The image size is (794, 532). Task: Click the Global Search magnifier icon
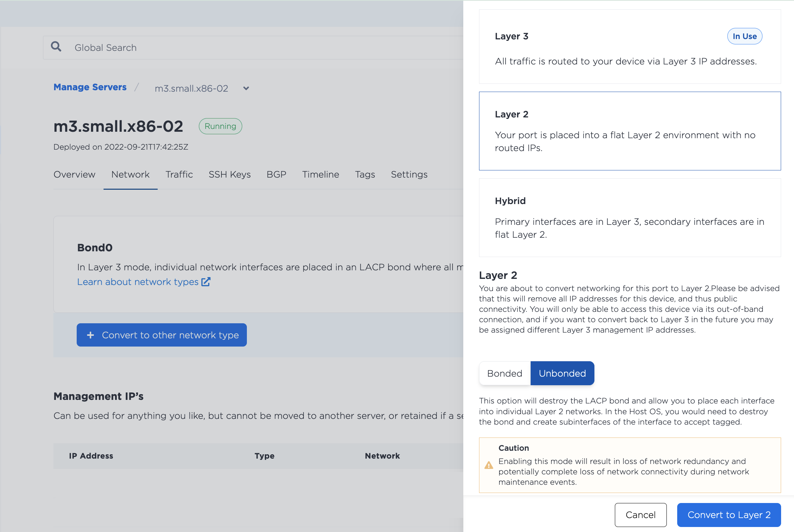pos(56,47)
